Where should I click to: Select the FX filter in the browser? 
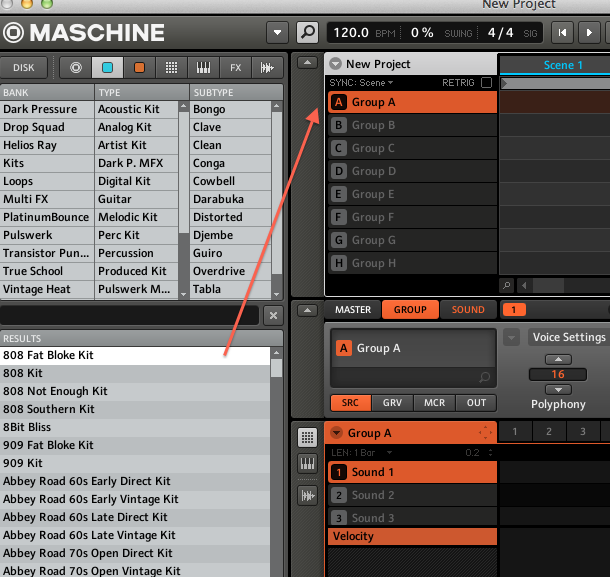[235, 68]
